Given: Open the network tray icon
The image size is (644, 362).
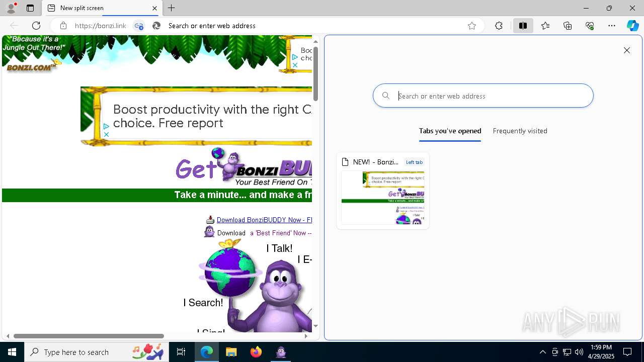Looking at the screenshot, I should click(567, 352).
